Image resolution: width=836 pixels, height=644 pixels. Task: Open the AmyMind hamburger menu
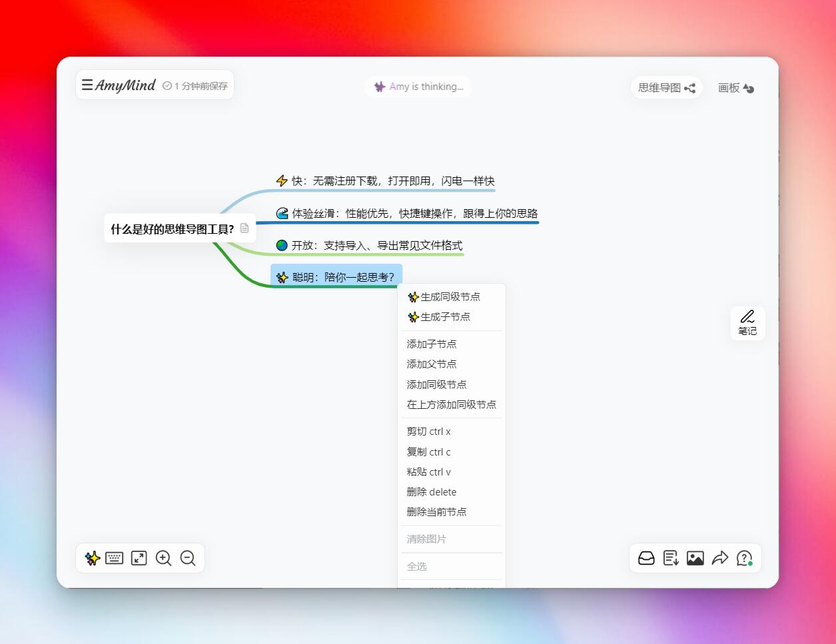point(87,85)
